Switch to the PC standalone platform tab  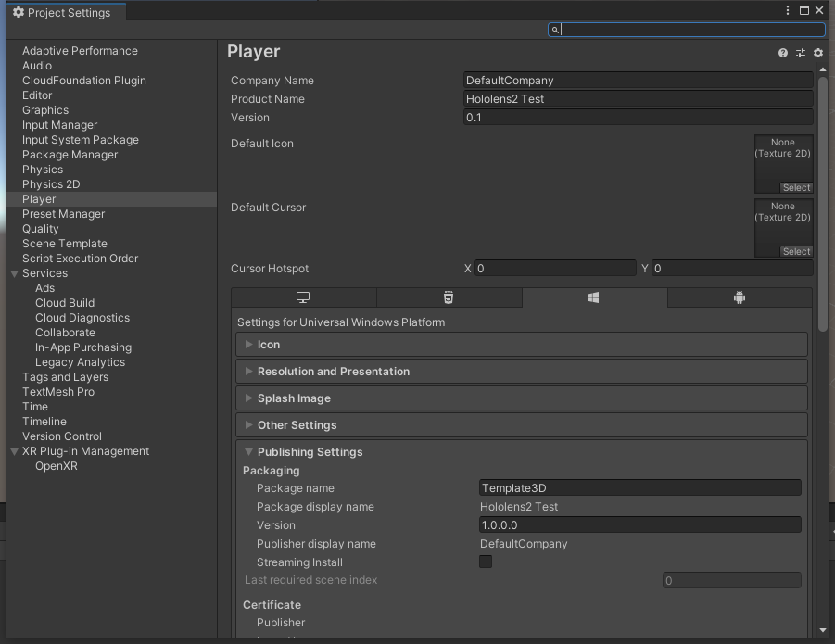click(x=304, y=297)
